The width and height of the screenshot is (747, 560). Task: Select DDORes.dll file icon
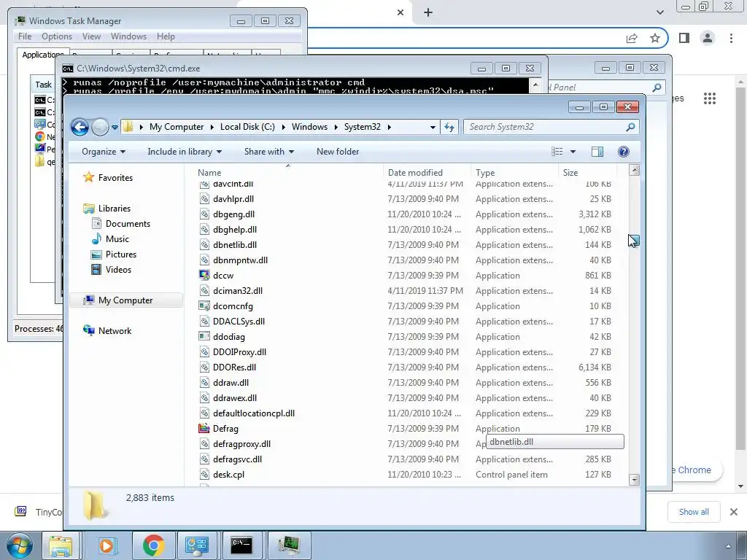click(x=204, y=367)
